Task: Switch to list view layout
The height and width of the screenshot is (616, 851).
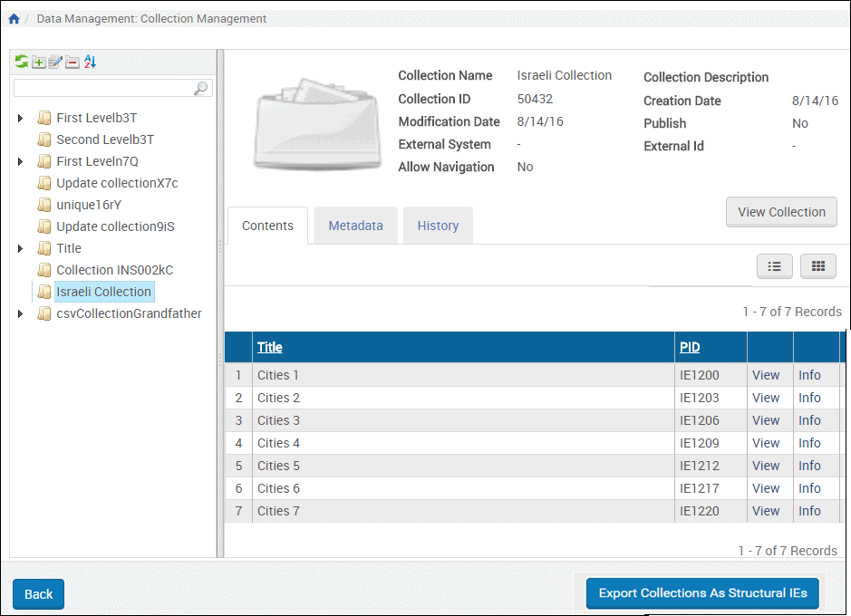Action: (x=774, y=265)
